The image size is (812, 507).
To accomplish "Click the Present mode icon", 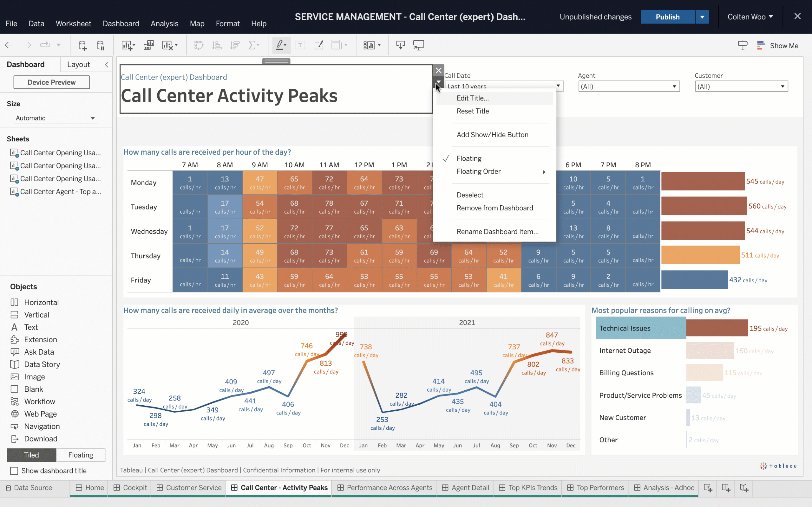I will 419,46.
